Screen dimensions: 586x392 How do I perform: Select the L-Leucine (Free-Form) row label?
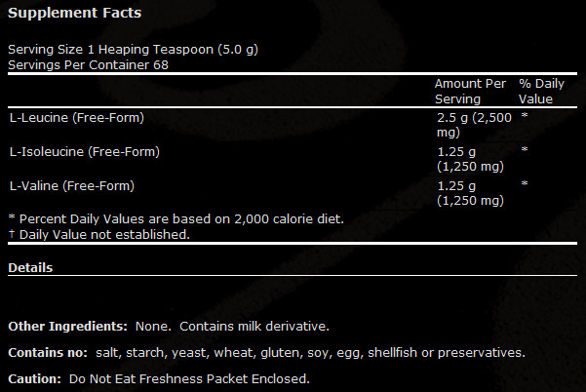[x=77, y=118]
